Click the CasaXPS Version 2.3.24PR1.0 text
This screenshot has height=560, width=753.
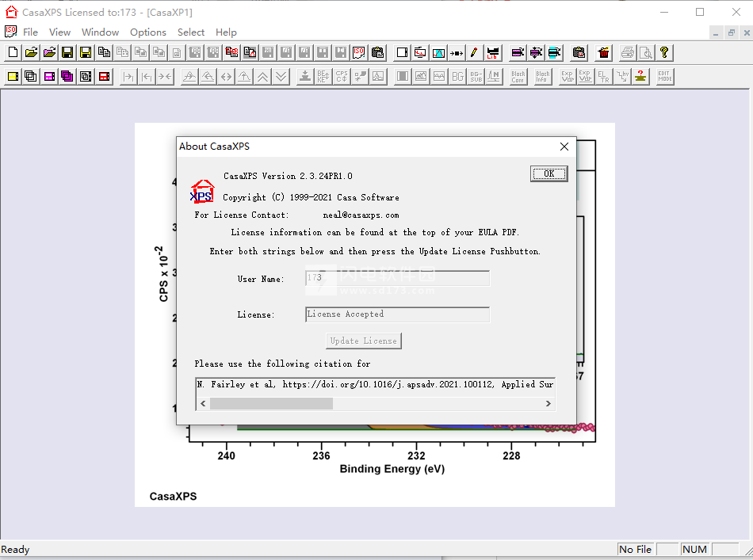(289, 176)
